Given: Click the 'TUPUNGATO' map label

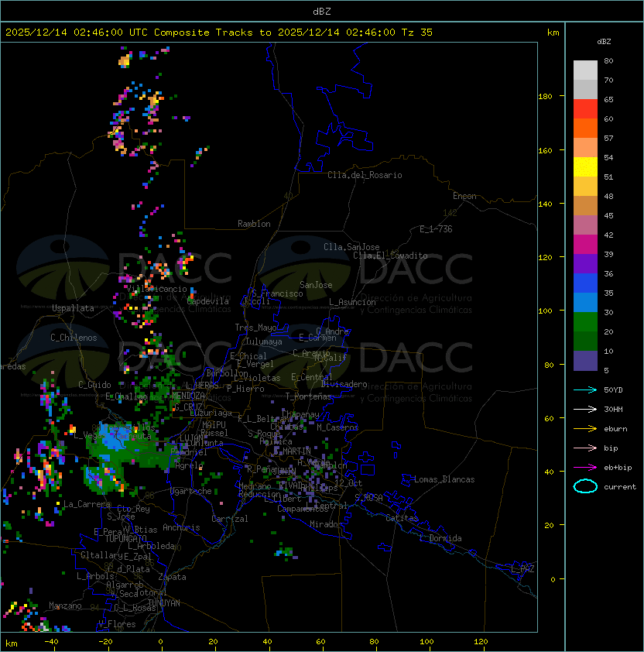Looking at the screenshot, I should (125, 538).
